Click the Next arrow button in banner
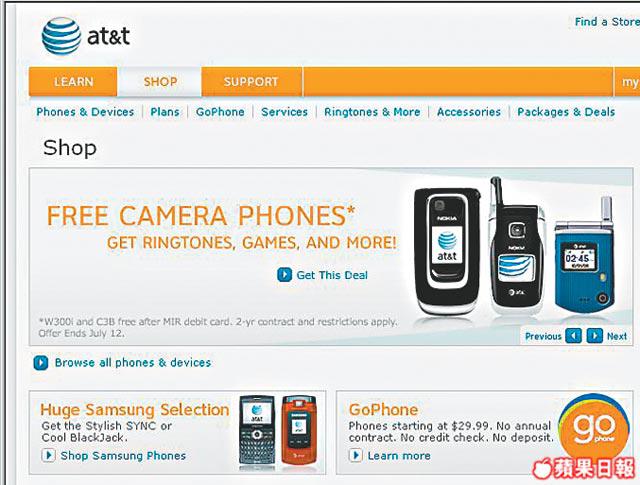This screenshot has width=640, height=485. click(x=595, y=336)
